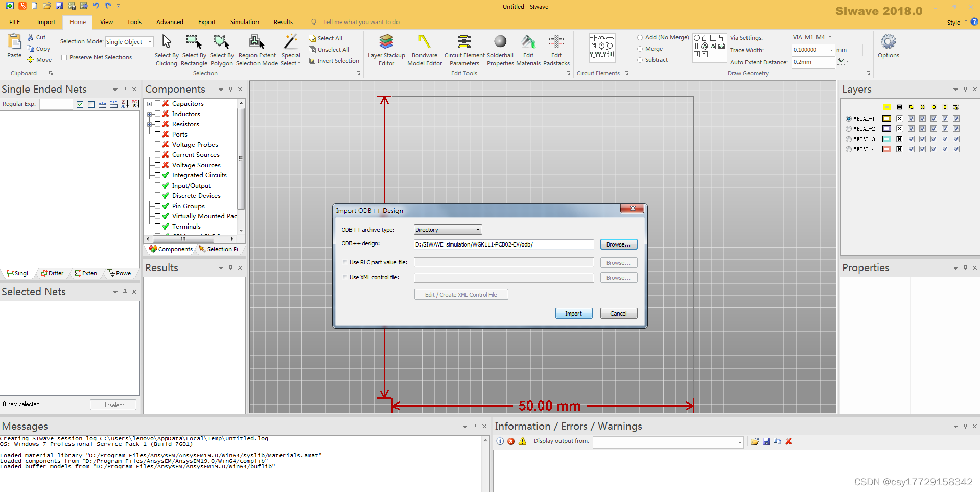
Task: Click the Information (i) filter icon
Action: click(x=500, y=441)
